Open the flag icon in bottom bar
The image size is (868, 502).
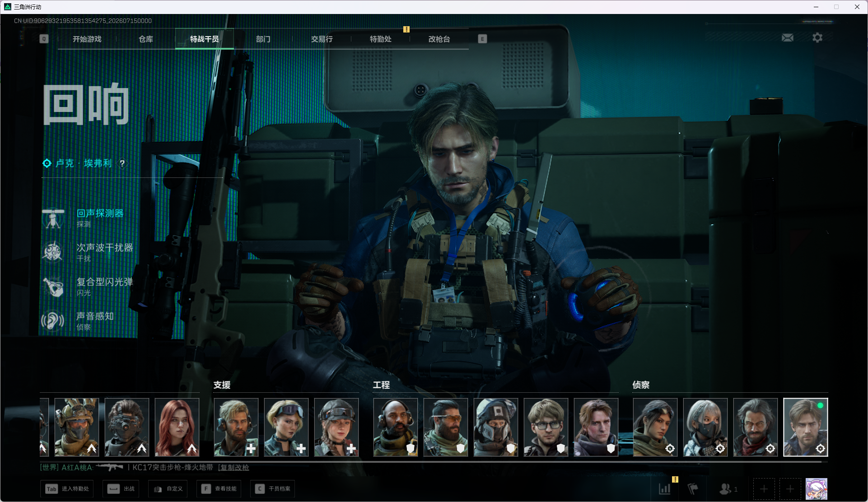pyautogui.click(x=692, y=489)
